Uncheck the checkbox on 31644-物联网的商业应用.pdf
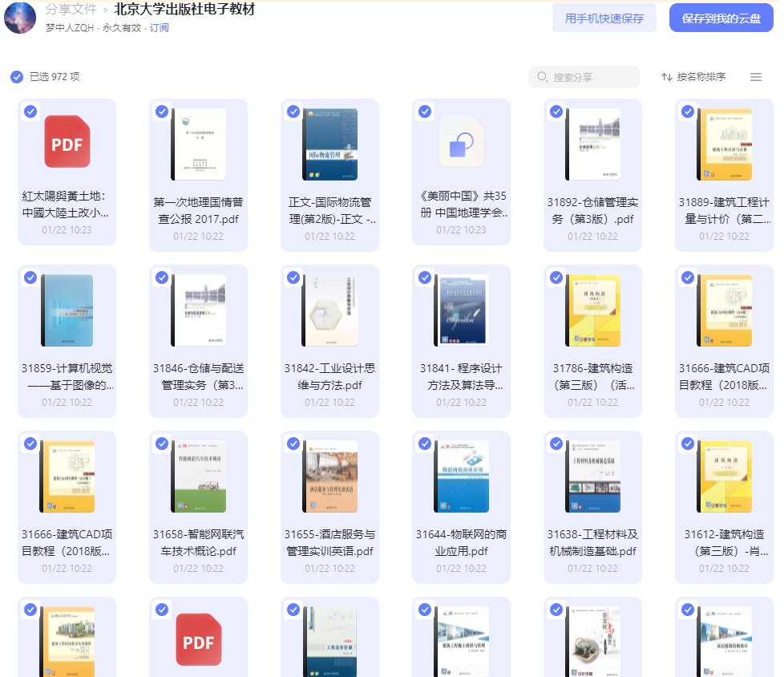The height and width of the screenshot is (677, 784). [425, 444]
